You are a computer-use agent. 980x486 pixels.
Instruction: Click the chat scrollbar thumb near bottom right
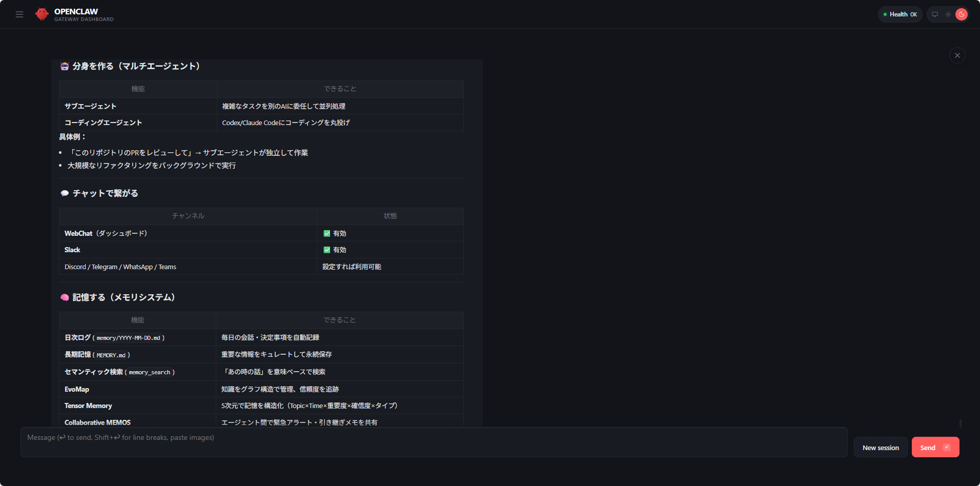click(x=960, y=423)
